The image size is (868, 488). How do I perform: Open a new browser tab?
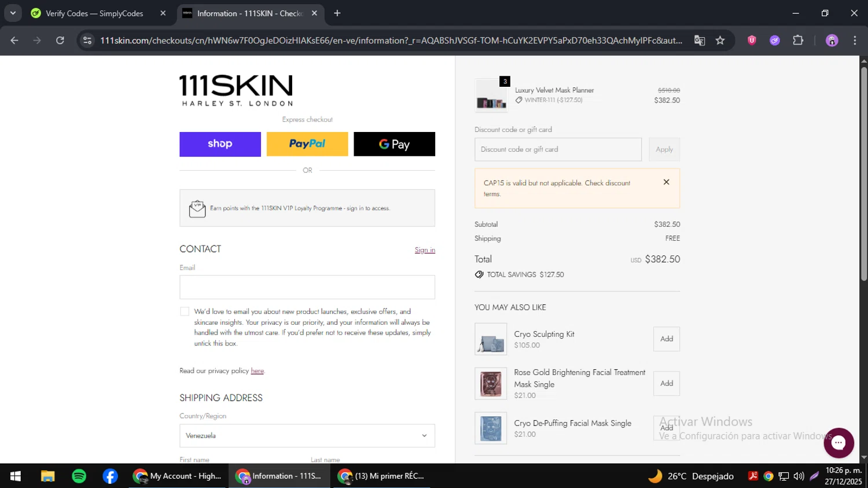pos(337,13)
